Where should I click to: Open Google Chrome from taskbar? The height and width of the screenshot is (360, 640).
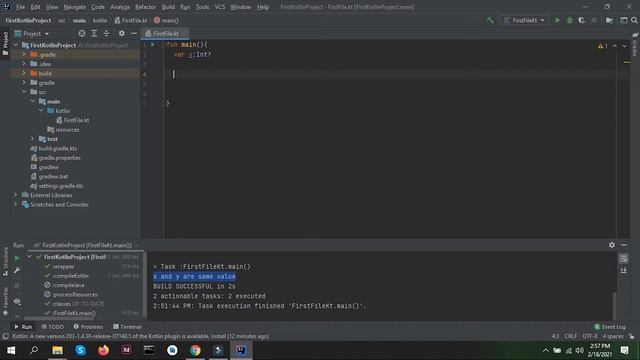(195, 350)
